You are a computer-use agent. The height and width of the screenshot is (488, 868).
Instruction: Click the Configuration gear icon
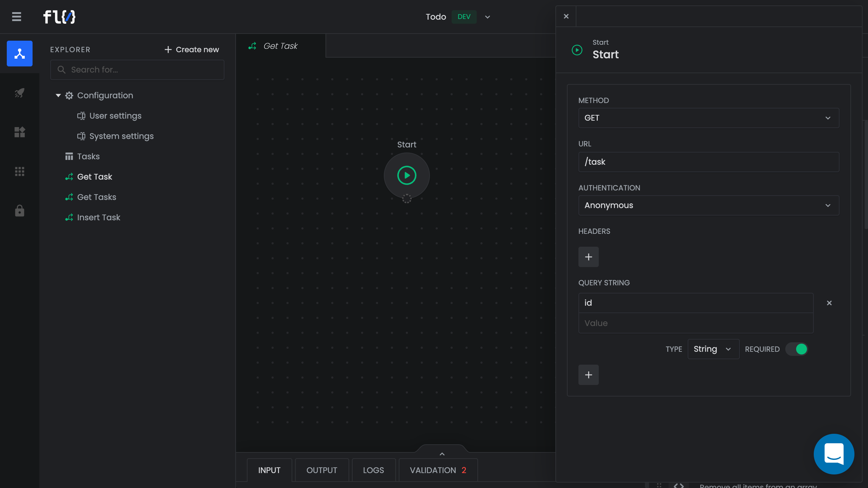point(69,96)
